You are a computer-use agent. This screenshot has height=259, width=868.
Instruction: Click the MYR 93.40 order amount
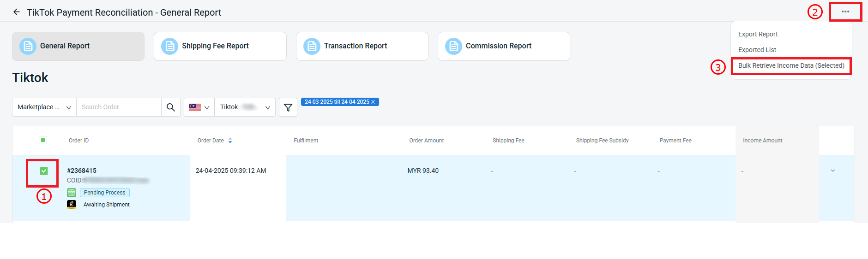[423, 171]
